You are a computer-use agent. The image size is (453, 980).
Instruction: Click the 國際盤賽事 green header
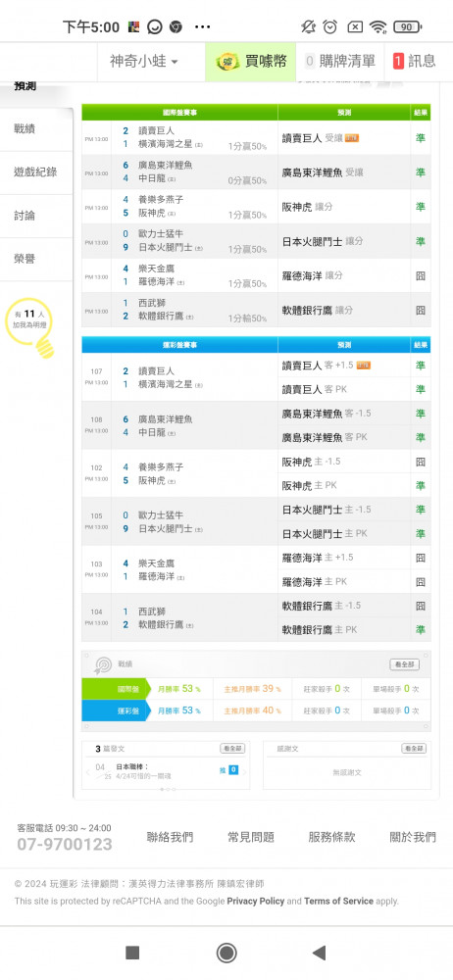click(179, 113)
